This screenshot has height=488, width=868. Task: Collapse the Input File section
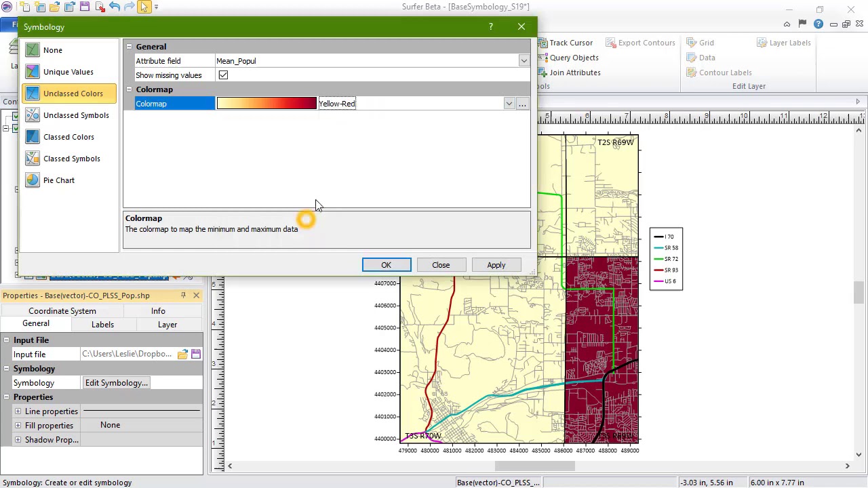pyautogui.click(x=6, y=340)
